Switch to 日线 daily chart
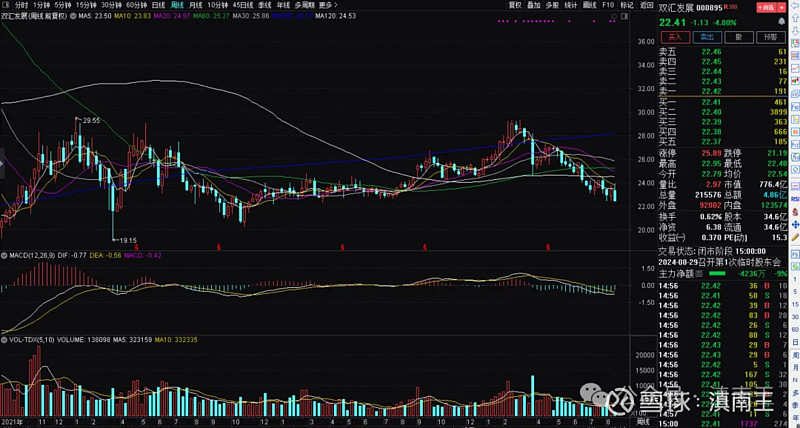Screen dimensions: 800x428 point(159,5)
